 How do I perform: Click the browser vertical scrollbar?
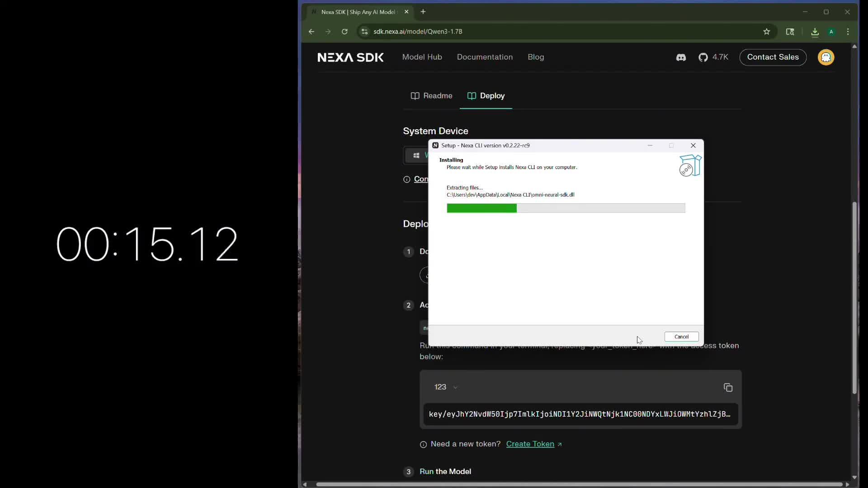854,298
